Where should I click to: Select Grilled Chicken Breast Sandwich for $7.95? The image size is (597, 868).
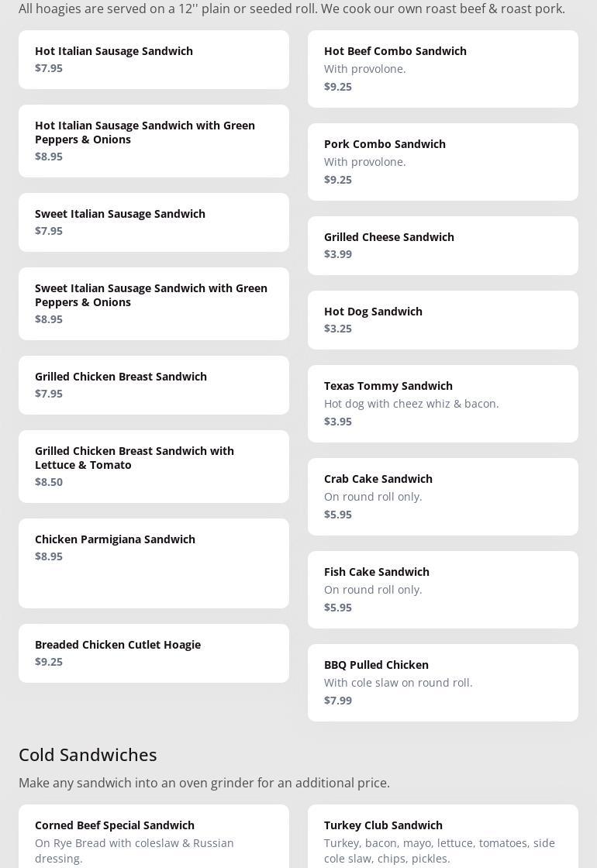pos(154,384)
